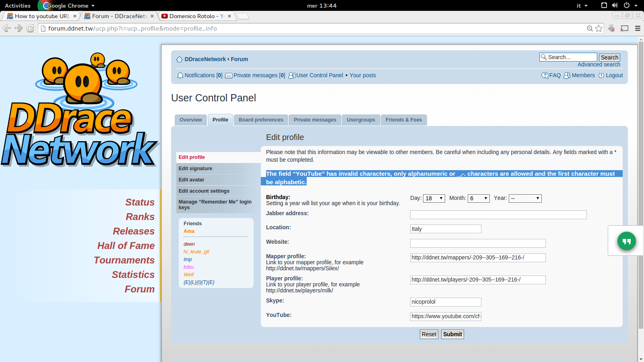Open the system volume icon
This screenshot has height=362, width=644.
pyautogui.click(x=615, y=6)
